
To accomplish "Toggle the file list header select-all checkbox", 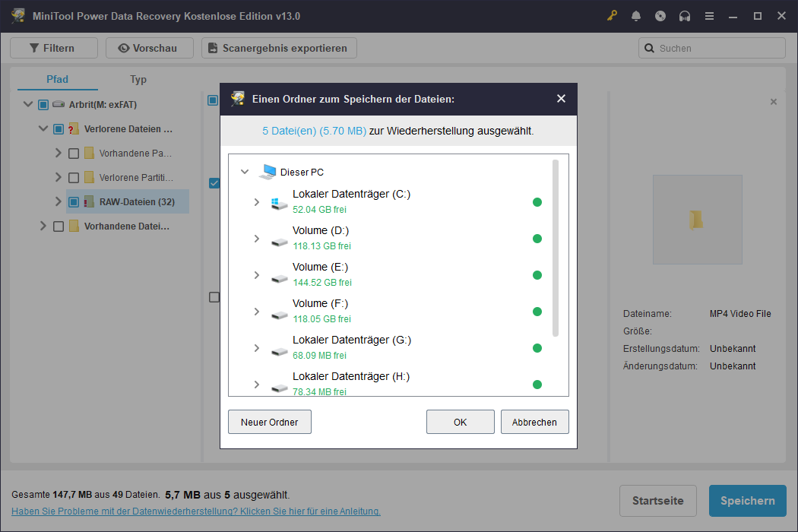I will 214,100.
